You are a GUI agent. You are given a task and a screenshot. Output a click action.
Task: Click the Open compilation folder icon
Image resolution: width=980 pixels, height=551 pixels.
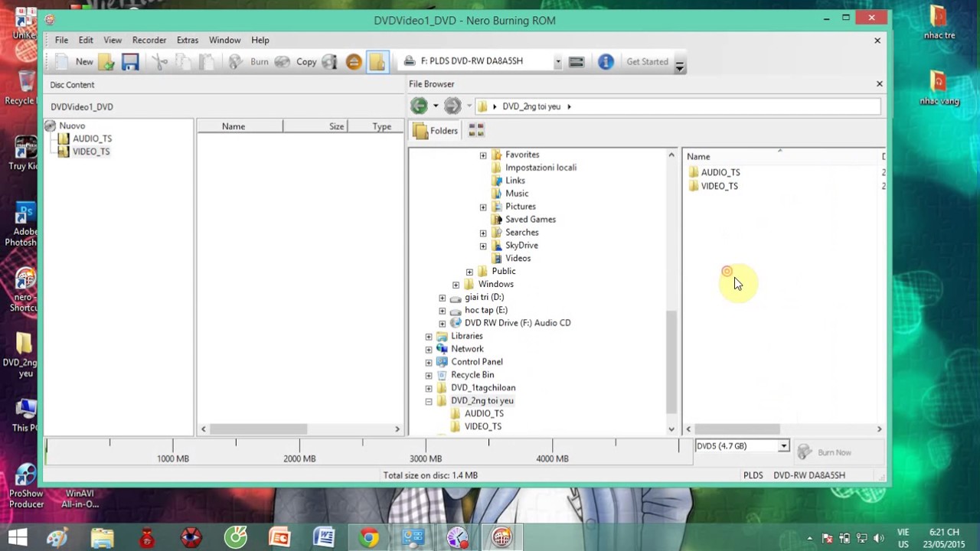[x=106, y=62]
